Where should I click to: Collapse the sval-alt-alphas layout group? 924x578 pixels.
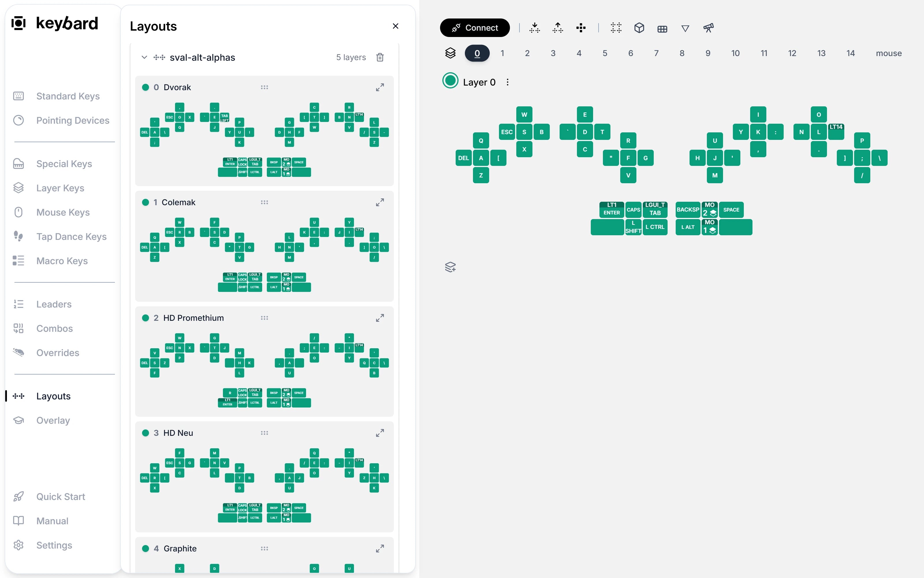point(144,57)
